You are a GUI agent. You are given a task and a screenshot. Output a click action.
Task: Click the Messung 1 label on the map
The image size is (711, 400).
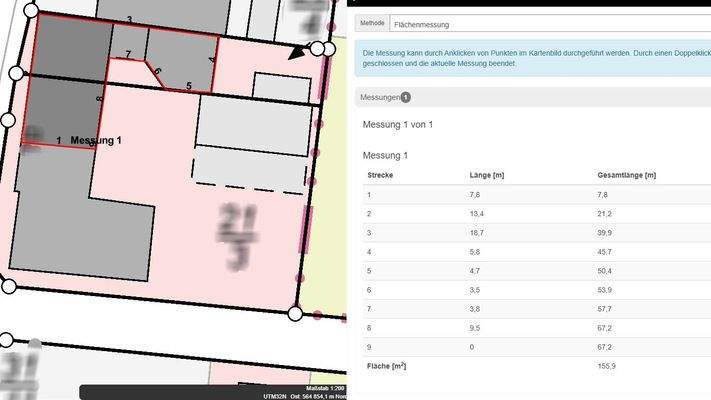coord(97,141)
